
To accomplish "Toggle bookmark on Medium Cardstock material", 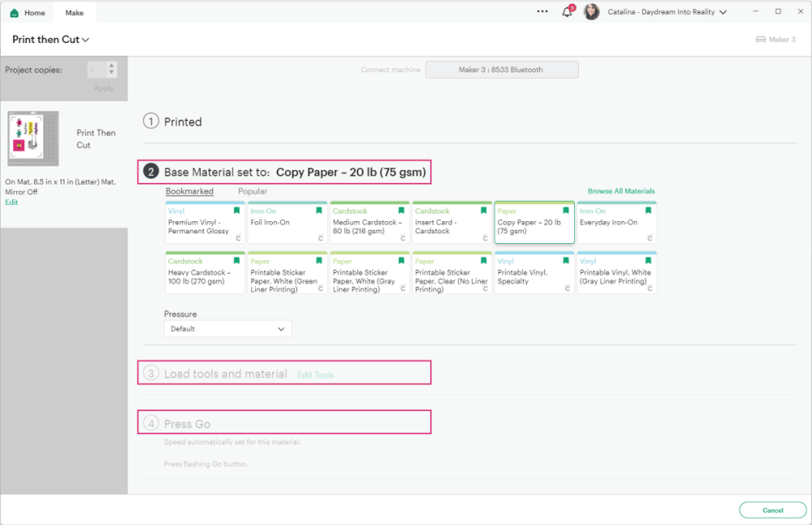I will click(401, 210).
